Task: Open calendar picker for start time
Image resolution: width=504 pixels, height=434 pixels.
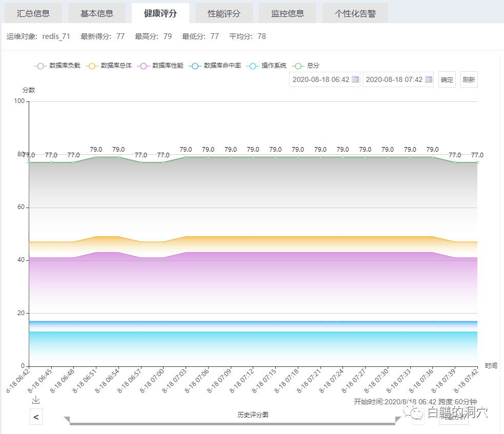Action: pyautogui.click(x=355, y=79)
